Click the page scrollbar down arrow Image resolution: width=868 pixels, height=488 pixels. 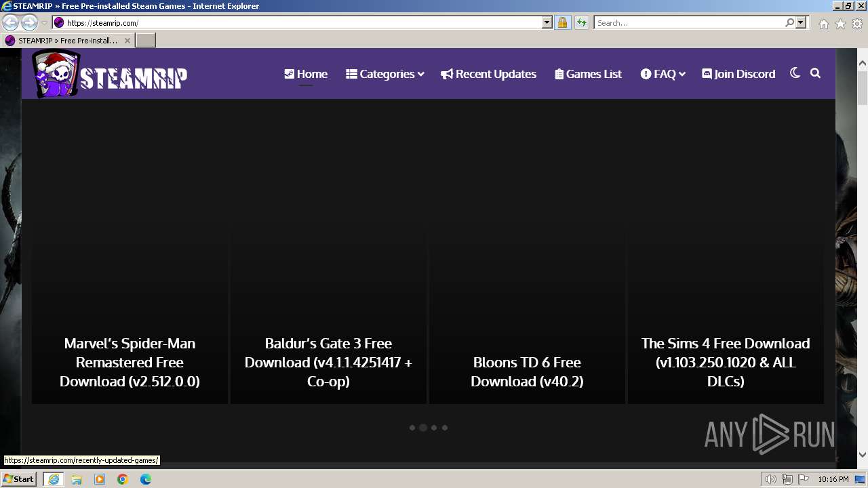(863, 455)
